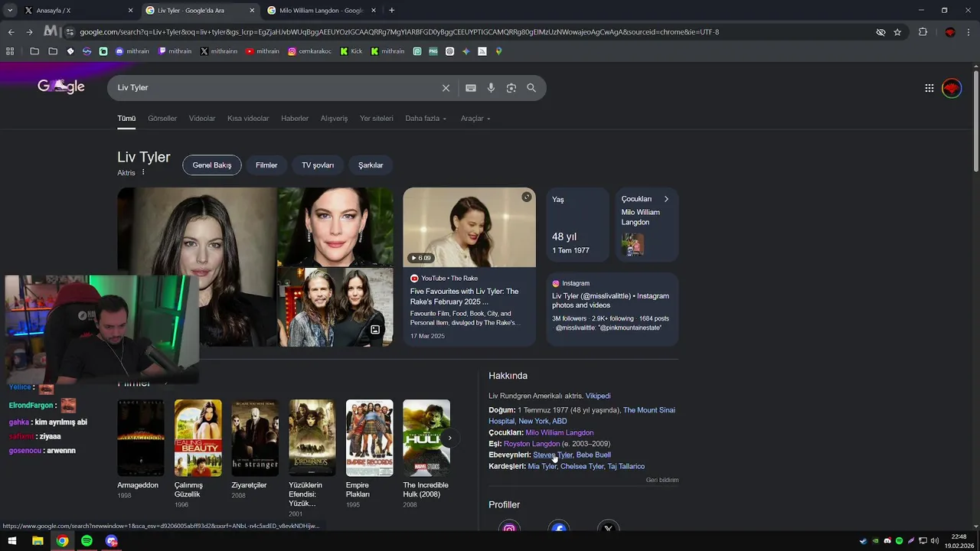The height and width of the screenshot is (551, 980).
Task: Bookmark this page with the star icon
Action: (x=897, y=32)
